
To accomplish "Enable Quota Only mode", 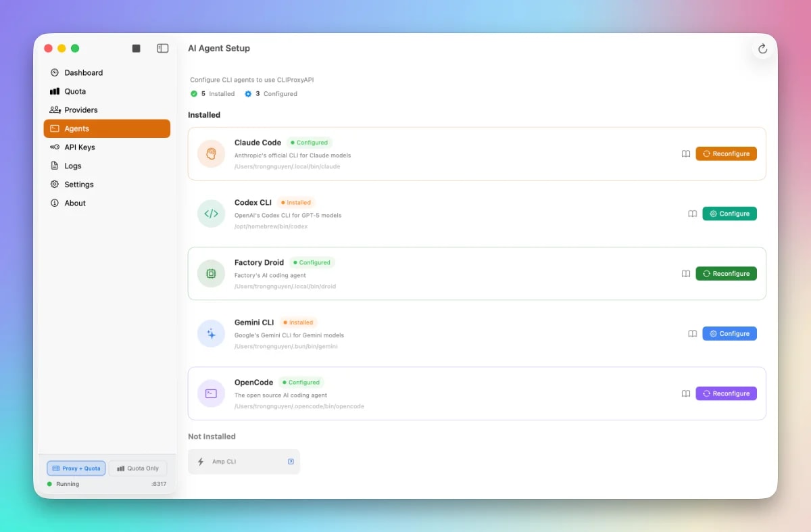I will coord(138,468).
